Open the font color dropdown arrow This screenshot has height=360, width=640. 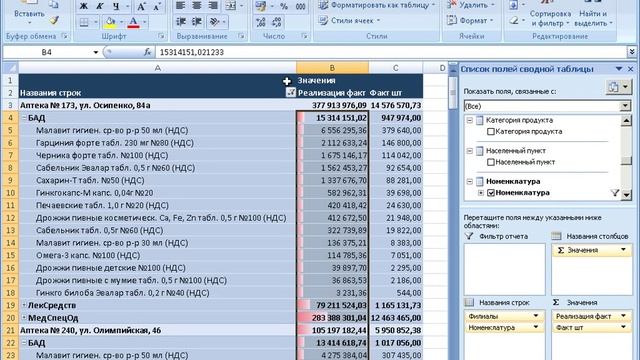coord(144,22)
